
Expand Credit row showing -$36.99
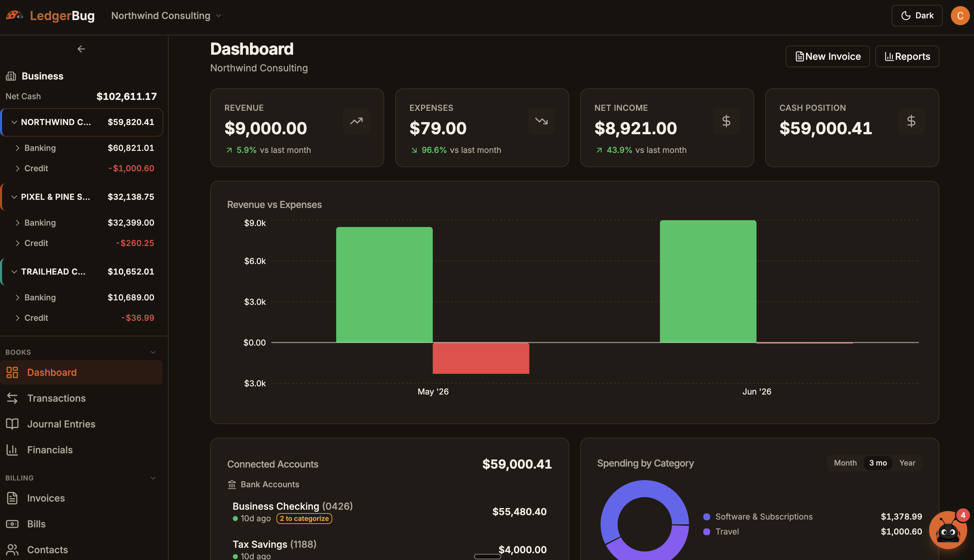(x=18, y=318)
